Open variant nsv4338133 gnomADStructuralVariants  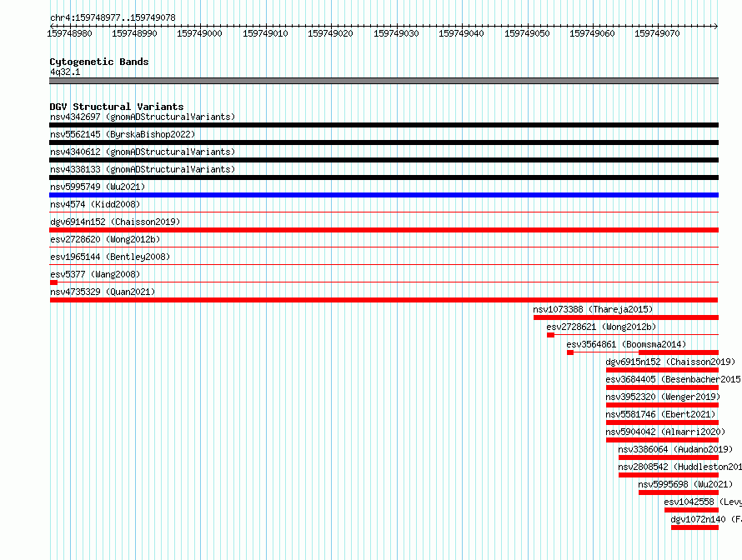[143, 169]
